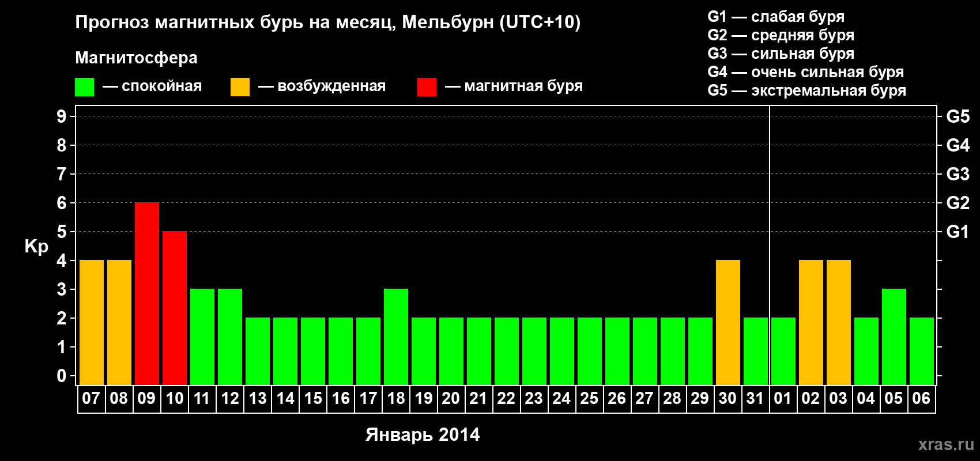Select the green bar above day 11
Image resolution: width=980 pixels, height=461 pixels.
pyautogui.click(x=202, y=337)
